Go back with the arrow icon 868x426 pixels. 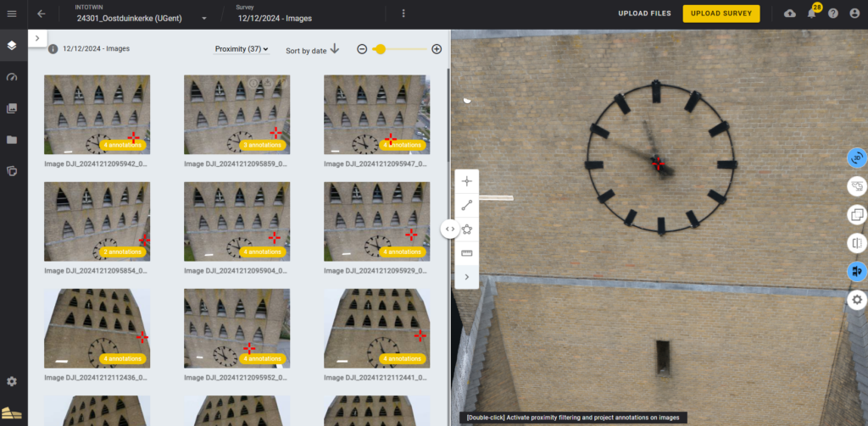(x=41, y=14)
